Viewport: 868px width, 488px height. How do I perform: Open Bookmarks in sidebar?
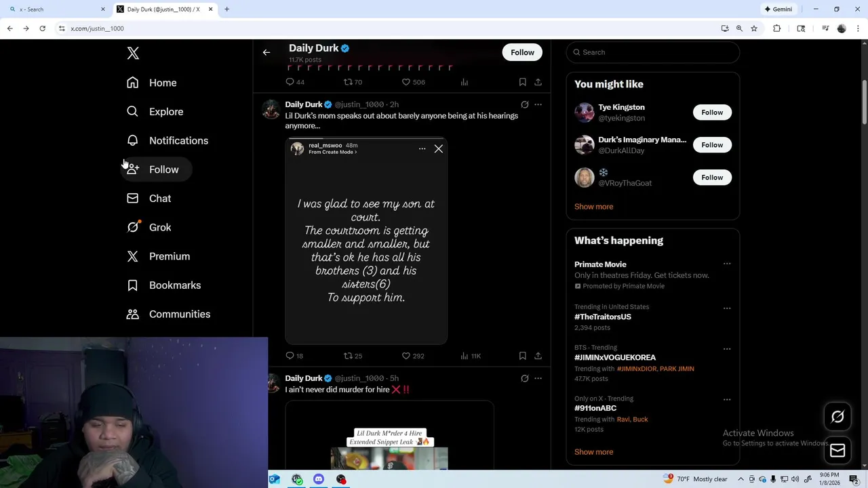click(164, 285)
